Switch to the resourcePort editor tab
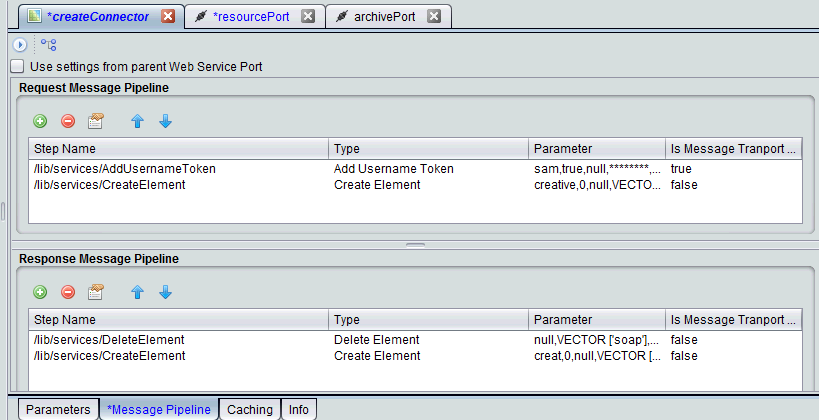 (x=251, y=17)
